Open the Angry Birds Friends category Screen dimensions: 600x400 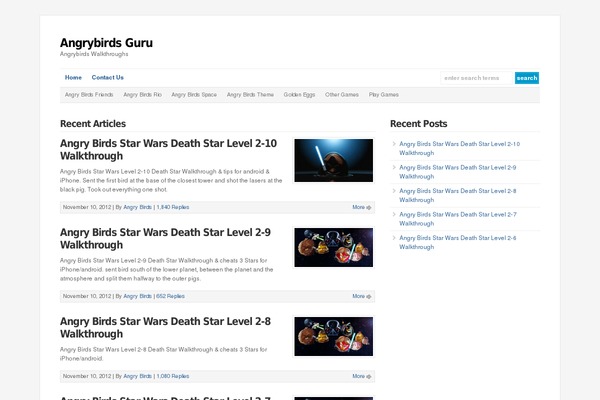[x=89, y=95]
